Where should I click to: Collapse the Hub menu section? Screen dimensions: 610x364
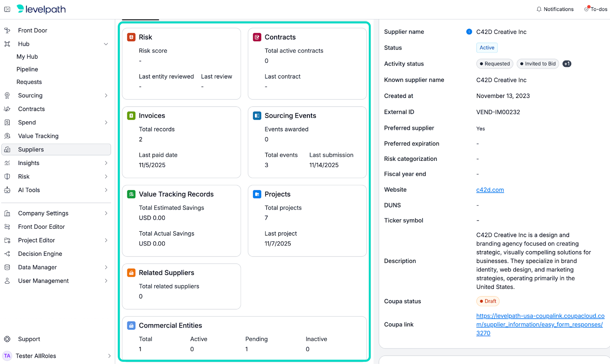(106, 44)
